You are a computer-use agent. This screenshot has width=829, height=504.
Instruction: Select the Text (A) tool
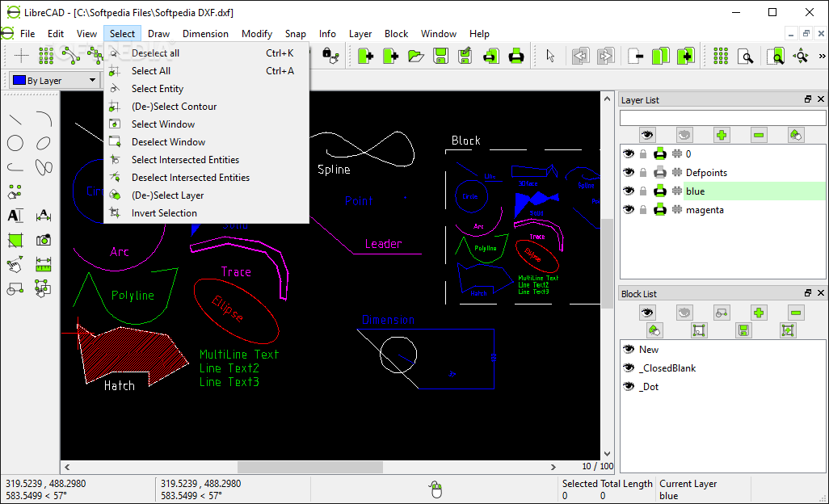[15, 216]
